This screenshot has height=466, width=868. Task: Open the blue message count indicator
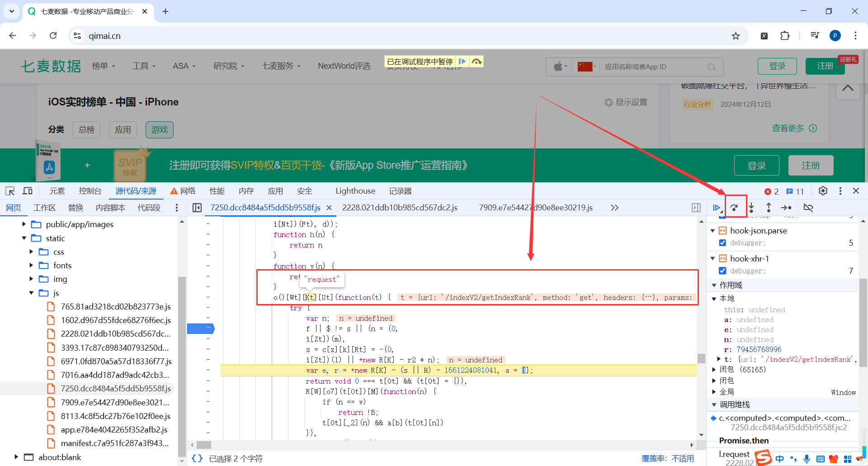point(795,191)
